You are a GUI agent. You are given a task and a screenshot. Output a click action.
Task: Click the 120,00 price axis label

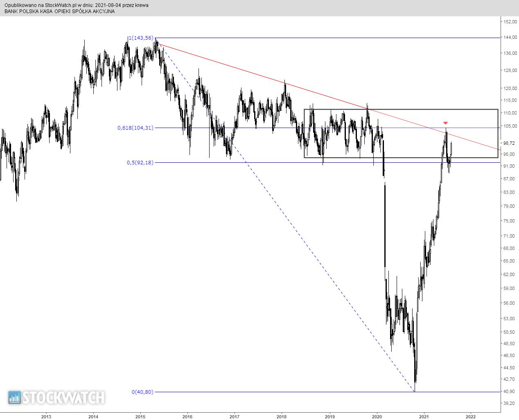[x=510, y=88]
